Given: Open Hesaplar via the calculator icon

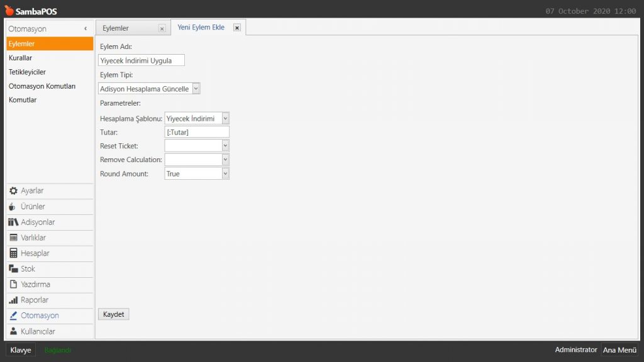Looking at the screenshot, I should [x=13, y=253].
